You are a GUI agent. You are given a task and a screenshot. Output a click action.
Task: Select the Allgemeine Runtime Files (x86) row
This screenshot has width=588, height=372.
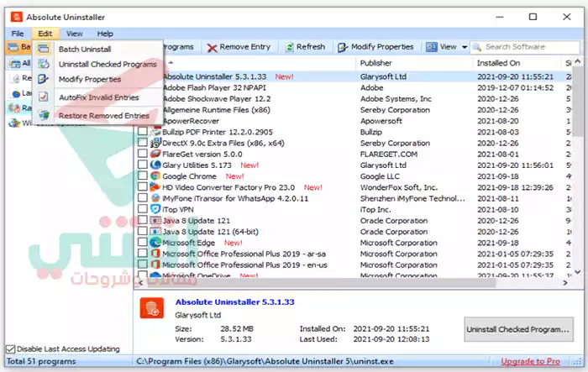pos(354,110)
